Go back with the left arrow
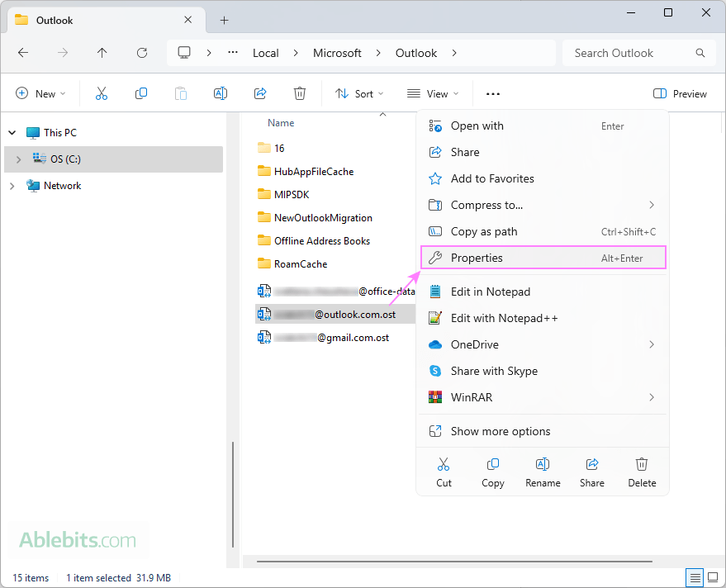 [22, 53]
